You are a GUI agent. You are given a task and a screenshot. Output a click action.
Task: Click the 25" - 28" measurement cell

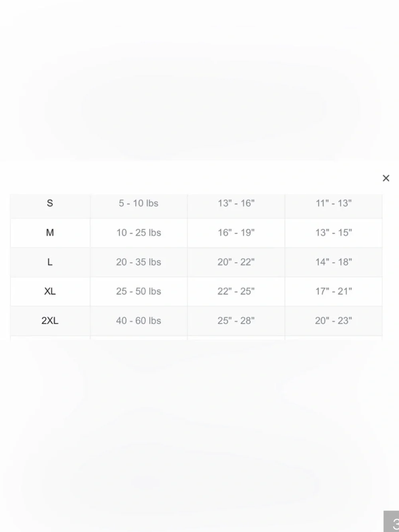pyautogui.click(x=236, y=321)
